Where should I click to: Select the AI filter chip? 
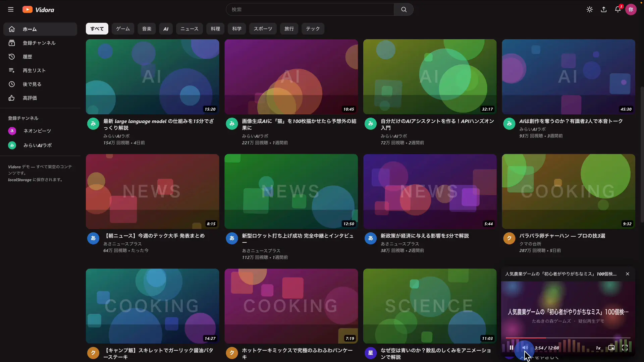[x=166, y=29]
